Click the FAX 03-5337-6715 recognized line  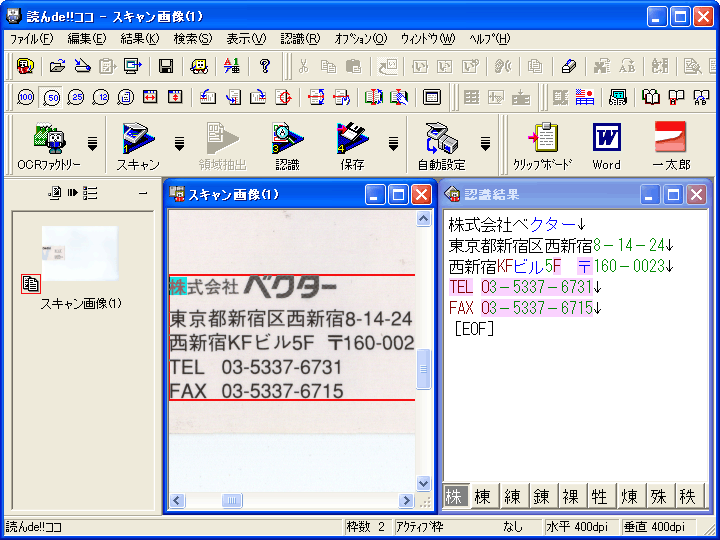click(x=525, y=308)
